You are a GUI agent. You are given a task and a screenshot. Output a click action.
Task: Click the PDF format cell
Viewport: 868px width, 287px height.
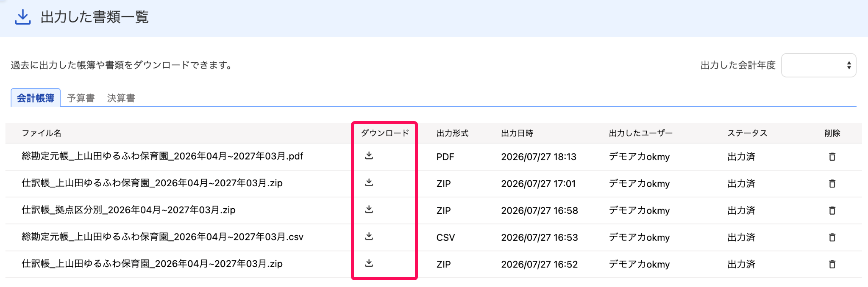coord(445,157)
